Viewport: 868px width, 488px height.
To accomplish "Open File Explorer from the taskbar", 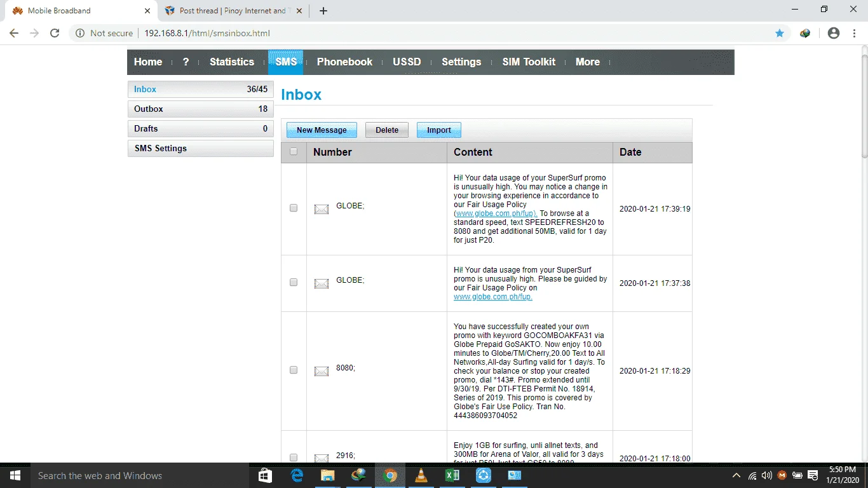I will click(328, 475).
